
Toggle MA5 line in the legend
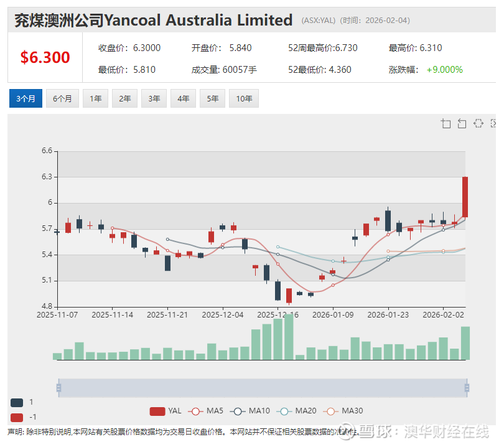[x=206, y=412]
